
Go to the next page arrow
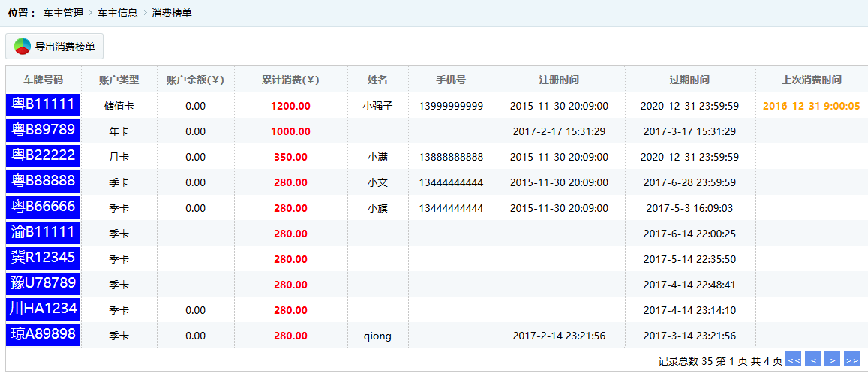[x=832, y=360]
